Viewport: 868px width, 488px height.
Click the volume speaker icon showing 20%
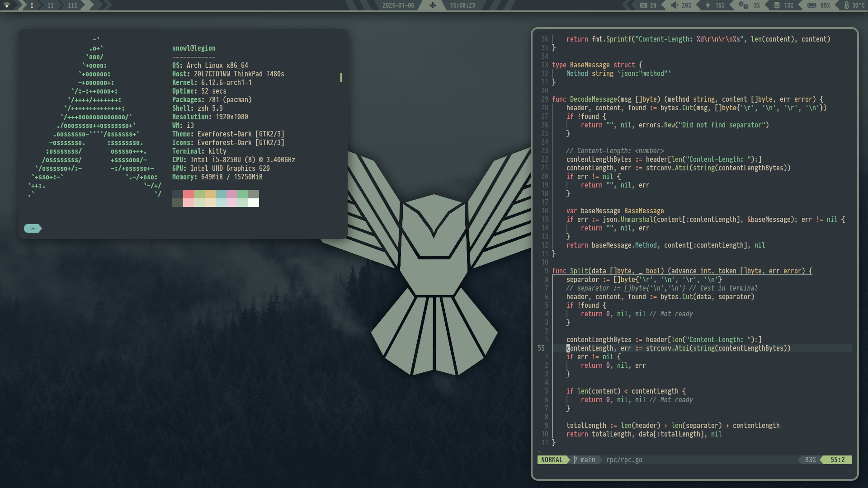point(675,5)
